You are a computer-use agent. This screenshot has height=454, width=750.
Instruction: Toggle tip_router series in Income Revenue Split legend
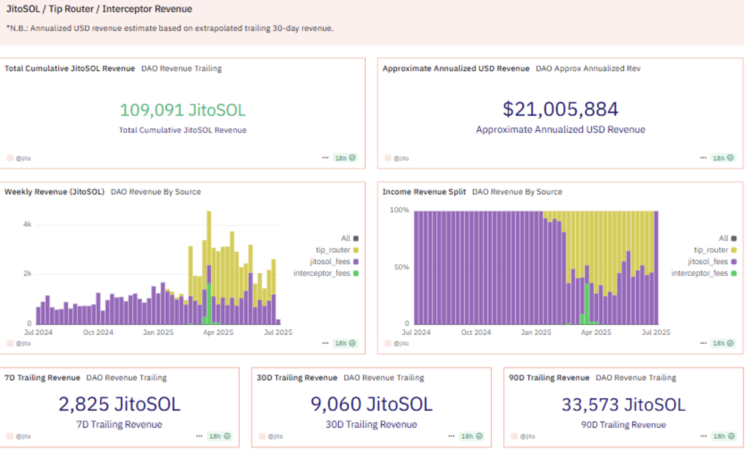[x=715, y=250]
